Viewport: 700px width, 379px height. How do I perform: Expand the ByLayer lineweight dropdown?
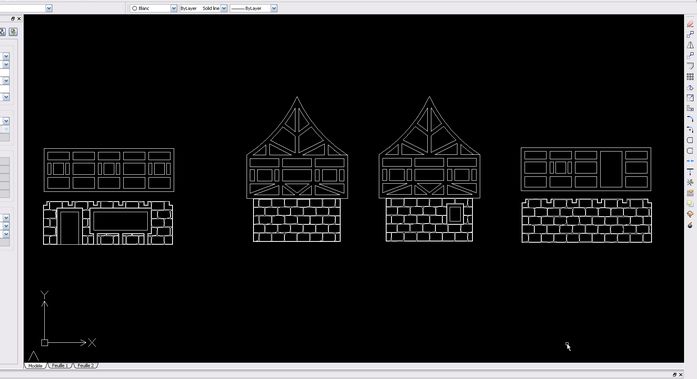pos(274,8)
